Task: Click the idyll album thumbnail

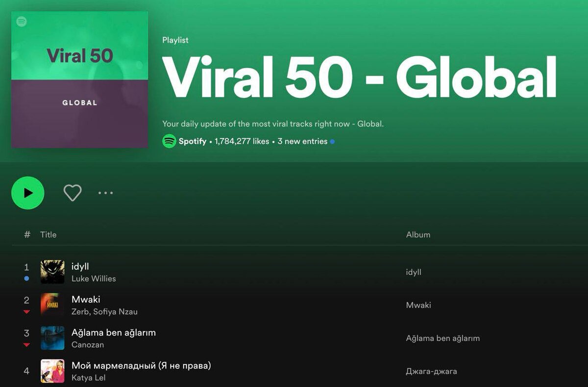Action: [x=52, y=272]
